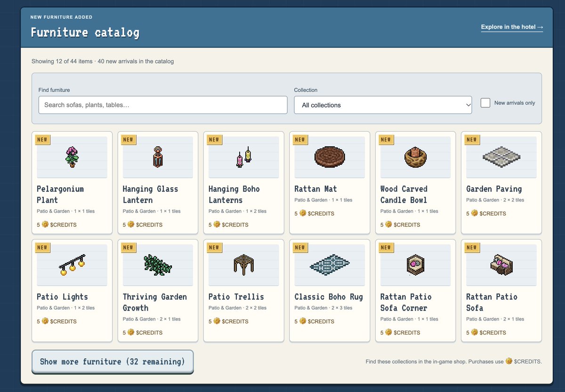Open the Patio Lights title

(62, 296)
